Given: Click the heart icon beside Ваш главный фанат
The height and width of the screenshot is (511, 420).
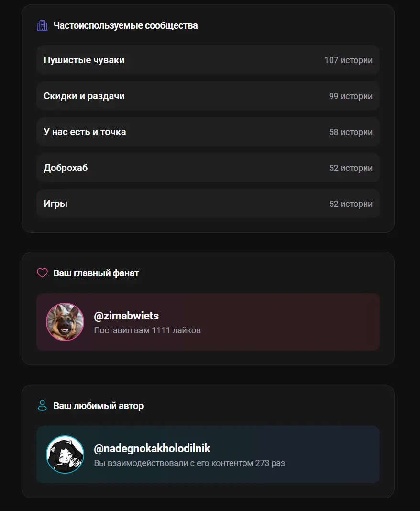Looking at the screenshot, I should (43, 273).
